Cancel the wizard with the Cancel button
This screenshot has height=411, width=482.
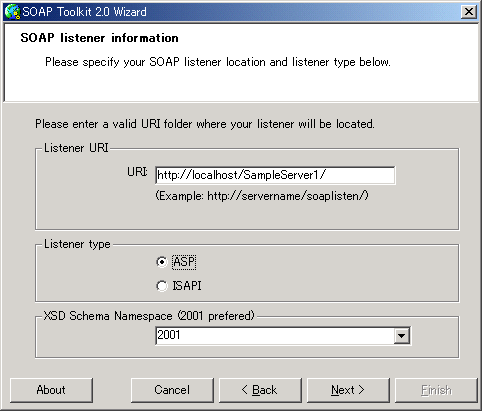tap(172, 390)
